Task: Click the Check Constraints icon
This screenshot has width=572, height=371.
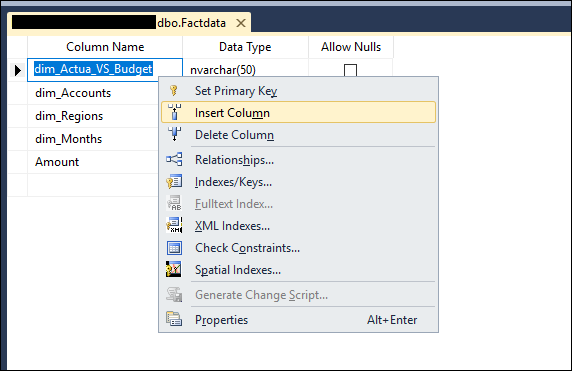Action: tap(174, 248)
